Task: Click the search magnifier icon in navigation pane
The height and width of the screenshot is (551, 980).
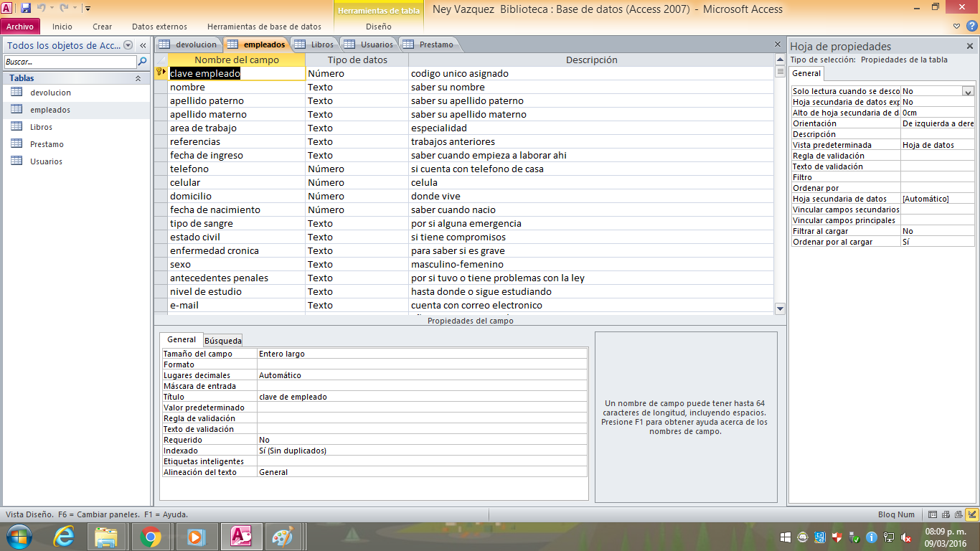Action: (x=142, y=62)
